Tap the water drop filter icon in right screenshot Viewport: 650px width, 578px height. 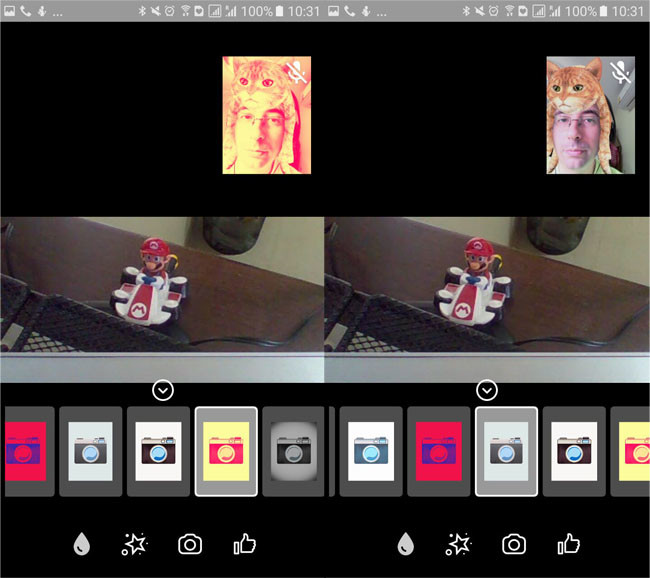405,544
